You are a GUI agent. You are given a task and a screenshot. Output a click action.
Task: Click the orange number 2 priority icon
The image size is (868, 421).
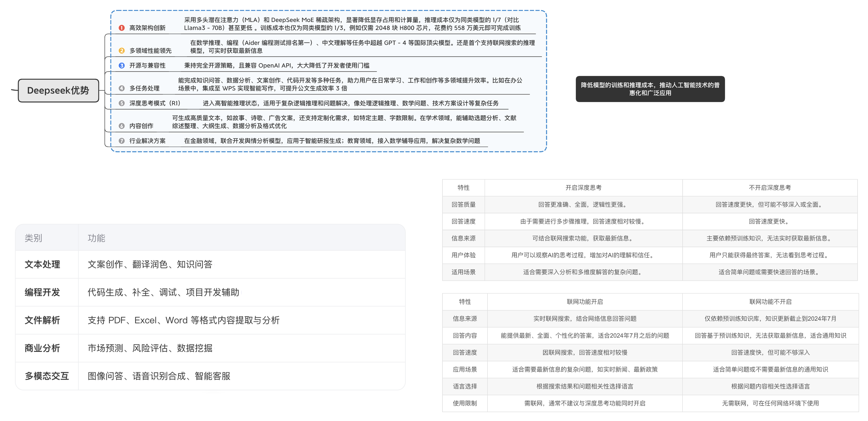click(122, 51)
